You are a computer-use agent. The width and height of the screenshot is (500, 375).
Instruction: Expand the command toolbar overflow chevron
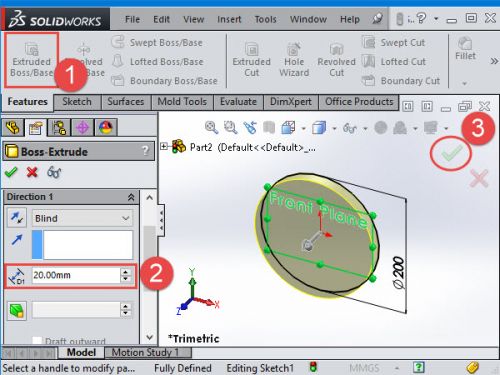[x=494, y=61]
